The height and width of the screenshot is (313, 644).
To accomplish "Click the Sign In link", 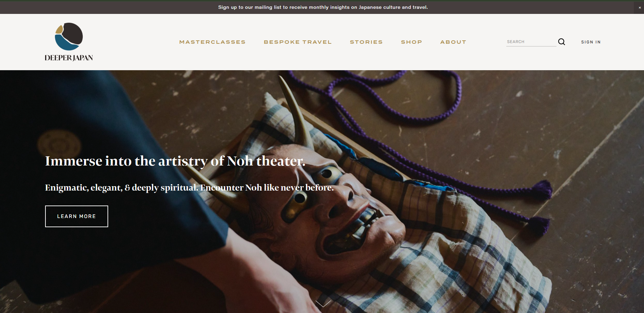I will point(591,42).
